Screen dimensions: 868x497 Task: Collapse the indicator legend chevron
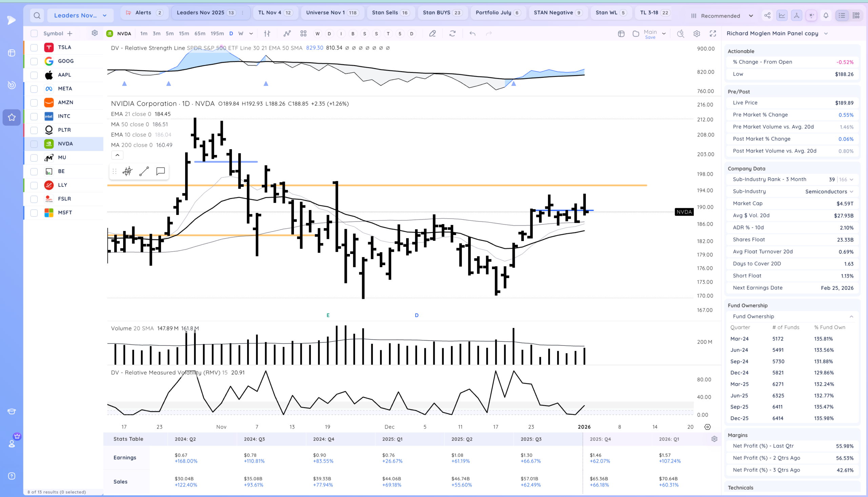[117, 155]
